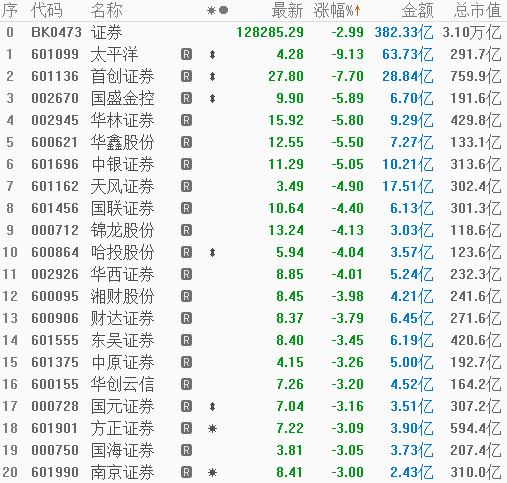The image size is (507, 483).
Task: Sort by the 涨幅% column header
Action: (x=337, y=10)
